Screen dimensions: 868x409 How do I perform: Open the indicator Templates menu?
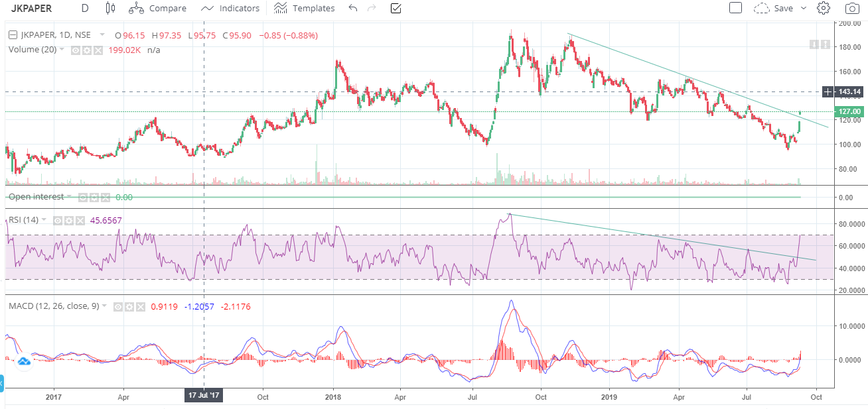click(304, 9)
